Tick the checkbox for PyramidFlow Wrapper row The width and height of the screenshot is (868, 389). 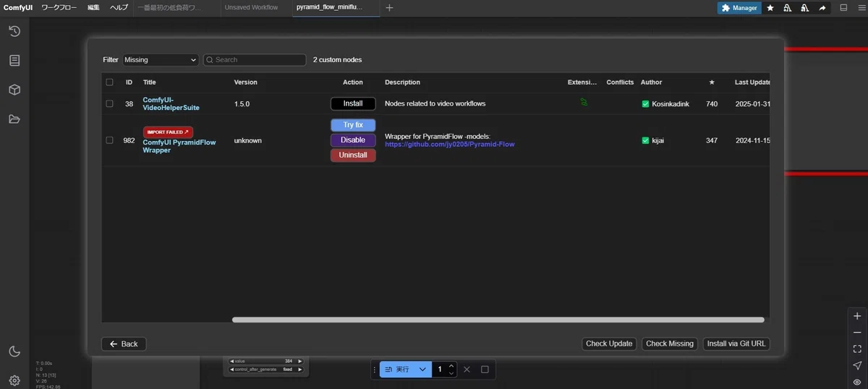109,140
